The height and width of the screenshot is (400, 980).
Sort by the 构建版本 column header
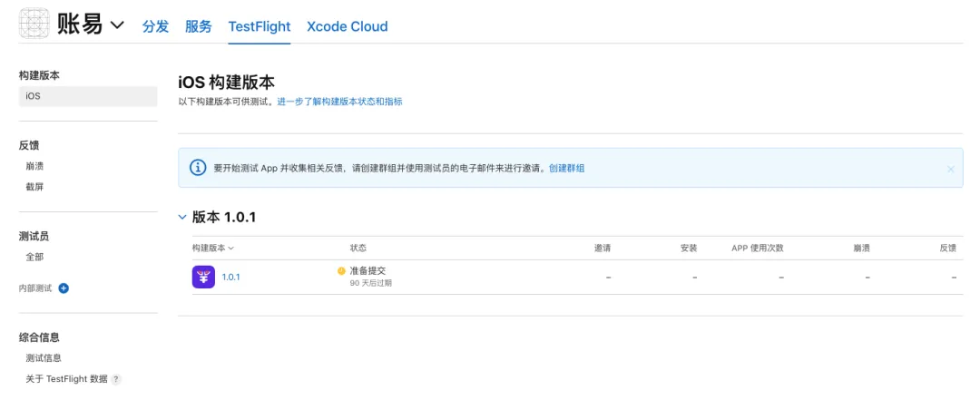(213, 248)
